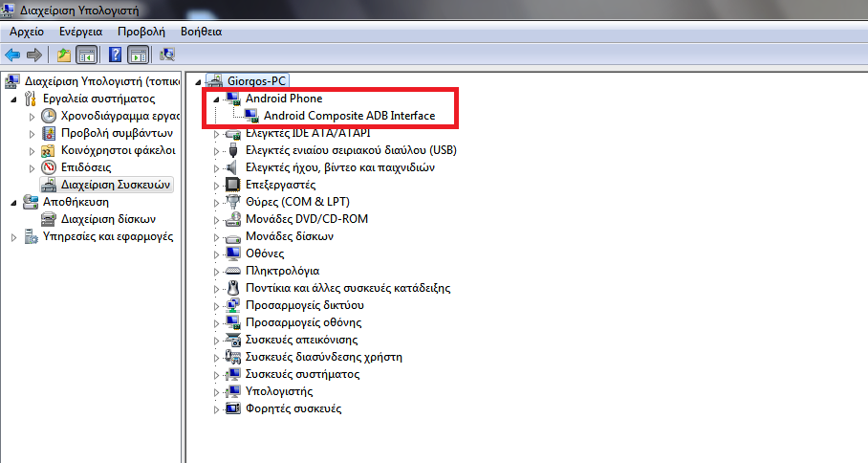Click the Κοινόχρηστοι φάκελοι shared folder icon
This screenshot has width=868, height=463.
pyautogui.click(x=49, y=150)
